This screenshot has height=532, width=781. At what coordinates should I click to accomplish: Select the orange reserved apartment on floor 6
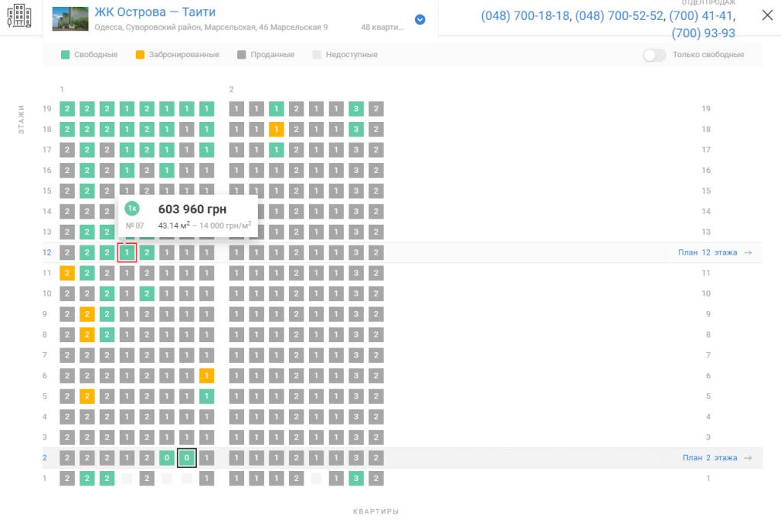(206, 376)
